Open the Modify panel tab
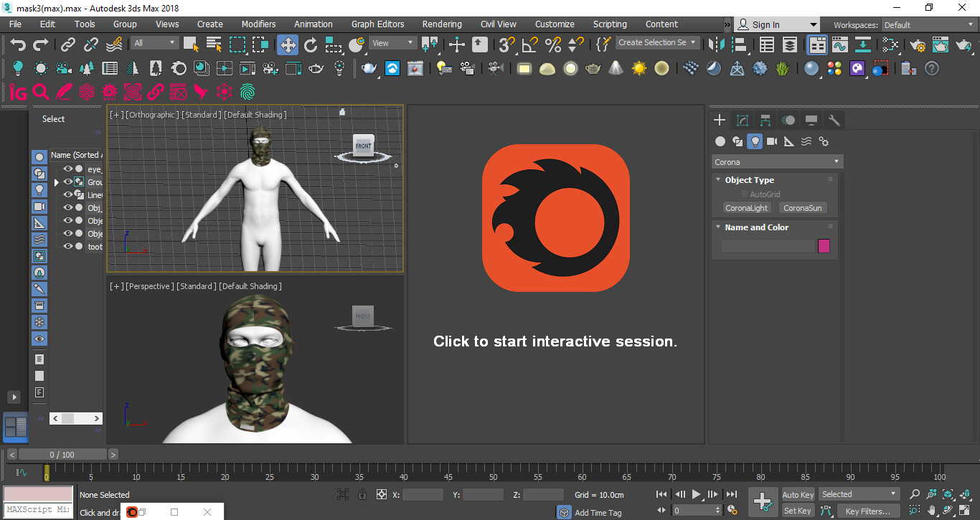 coord(743,120)
